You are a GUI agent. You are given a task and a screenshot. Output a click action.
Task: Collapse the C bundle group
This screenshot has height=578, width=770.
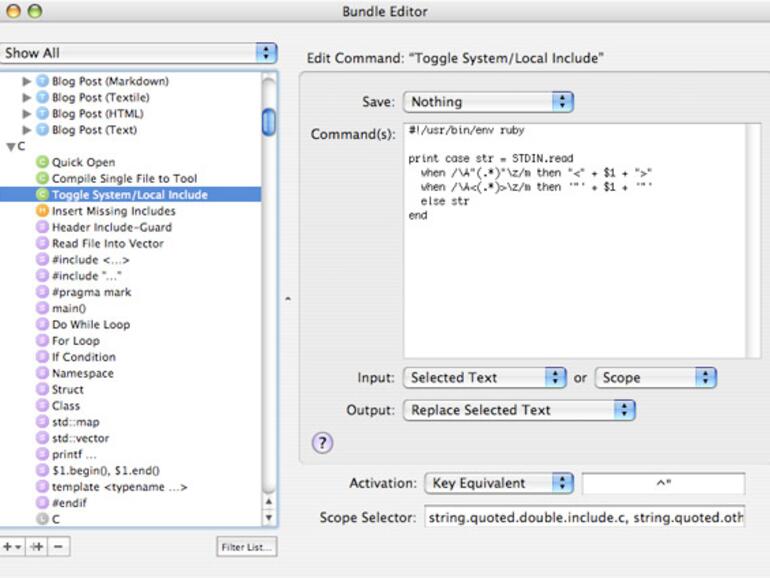click(x=10, y=147)
